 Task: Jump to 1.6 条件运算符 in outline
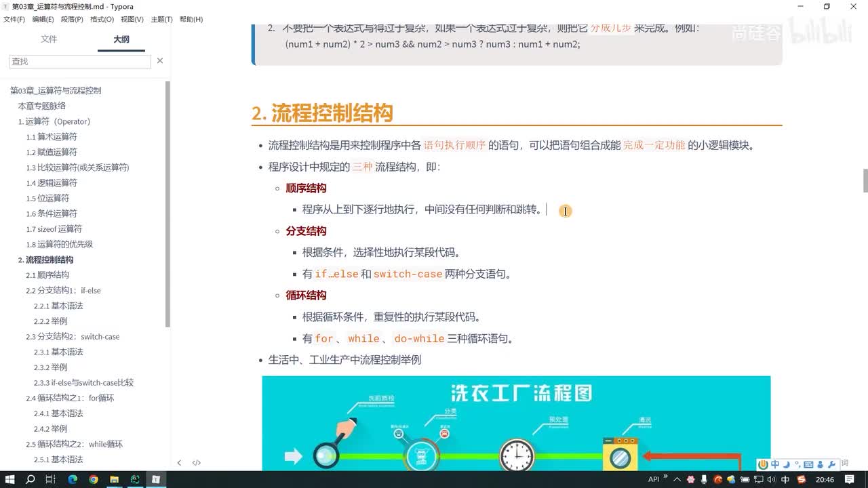click(x=52, y=213)
